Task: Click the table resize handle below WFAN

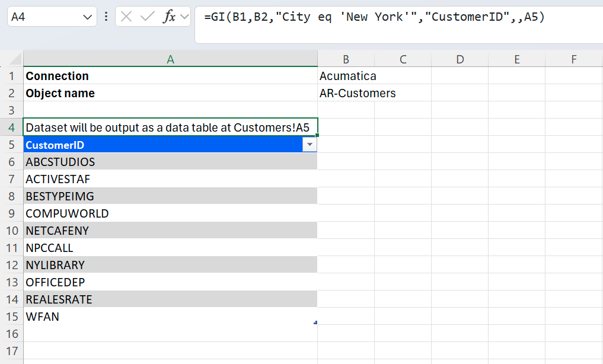Action: 315,323
